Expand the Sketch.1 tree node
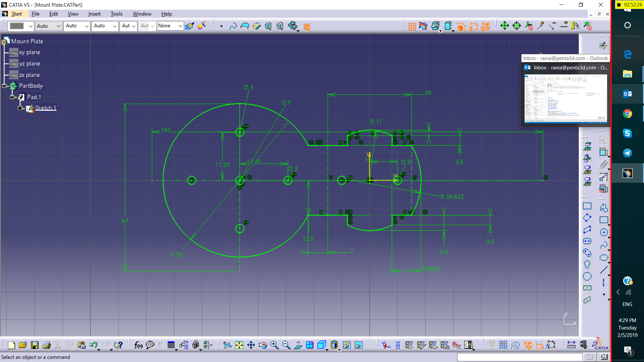Screen dimensions: 644x362 point(20,108)
